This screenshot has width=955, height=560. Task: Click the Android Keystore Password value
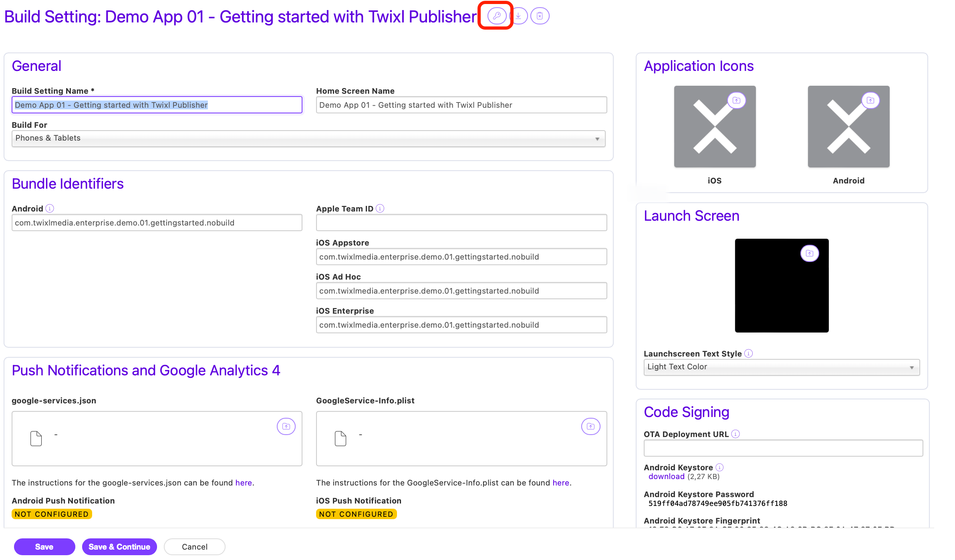point(718,504)
